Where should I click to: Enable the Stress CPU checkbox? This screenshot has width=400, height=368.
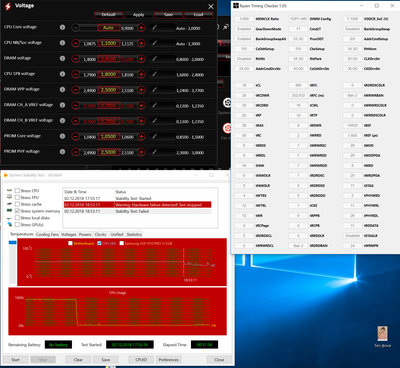(17, 191)
